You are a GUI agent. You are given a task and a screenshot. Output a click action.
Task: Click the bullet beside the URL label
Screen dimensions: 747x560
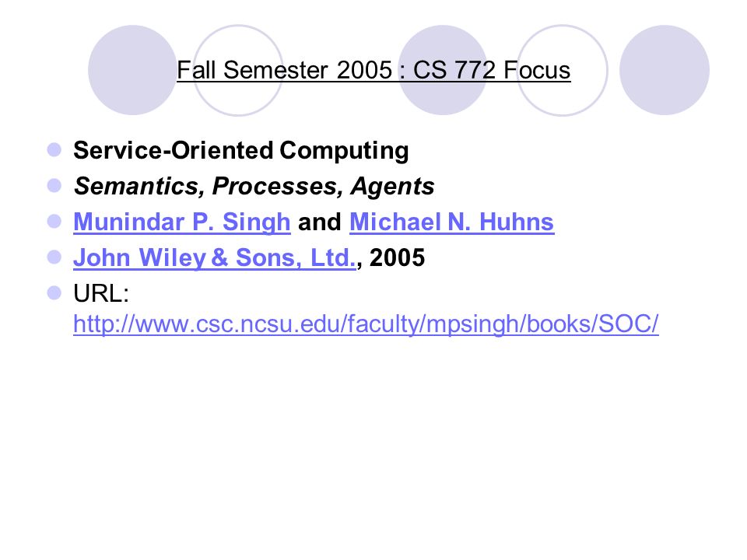tap(54, 292)
